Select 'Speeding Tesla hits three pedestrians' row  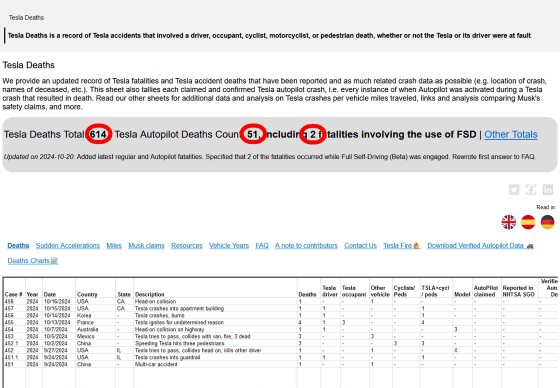click(x=179, y=343)
